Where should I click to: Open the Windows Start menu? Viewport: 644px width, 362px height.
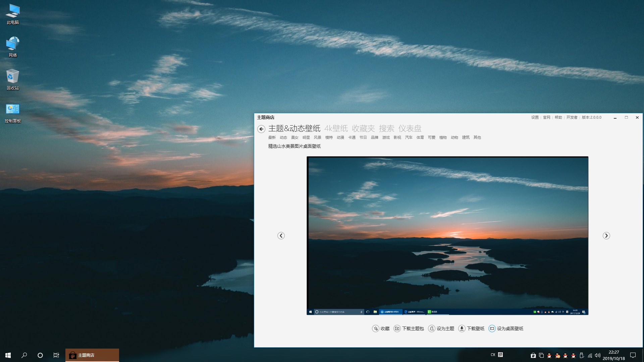click(x=8, y=355)
